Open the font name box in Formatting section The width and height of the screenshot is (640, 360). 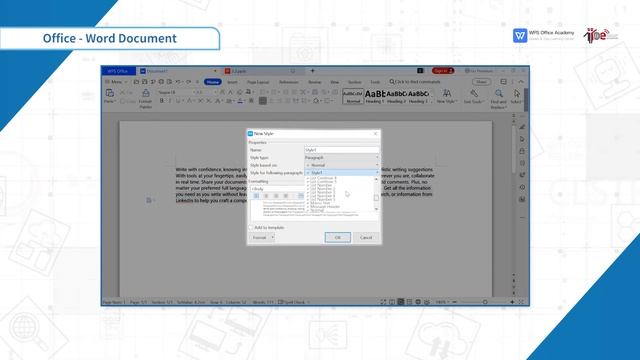click(277, 189)
